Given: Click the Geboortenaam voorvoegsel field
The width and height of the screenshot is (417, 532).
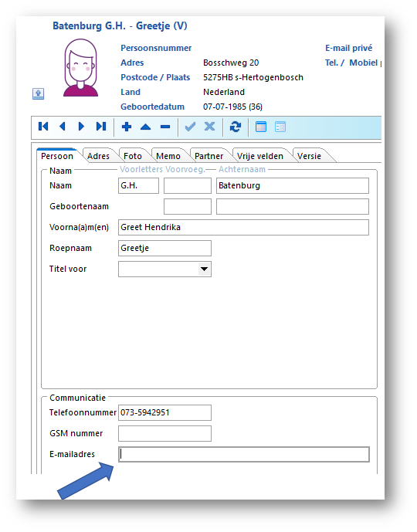Looking at the screenshot, I should [x=188, y=207].
